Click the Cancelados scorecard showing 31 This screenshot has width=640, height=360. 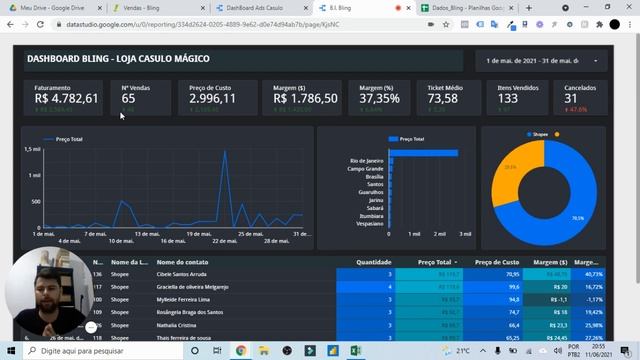click(x=580, y=98)
